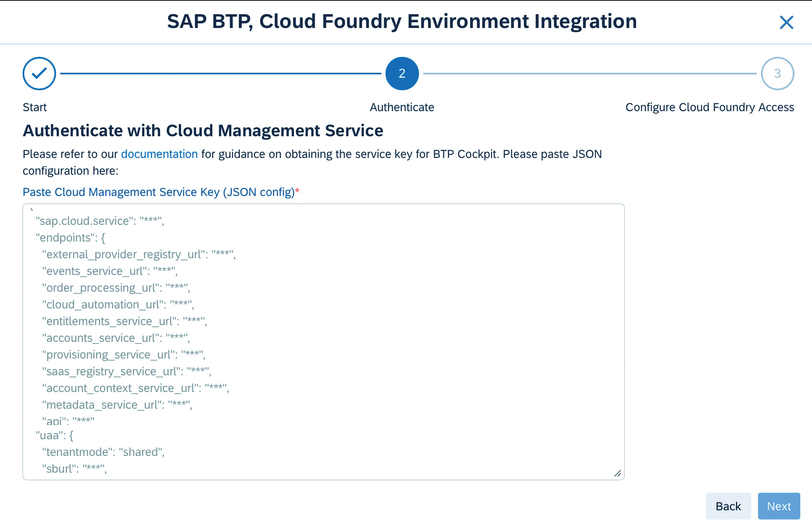Grab the text area resize handle

coord(618,473)
